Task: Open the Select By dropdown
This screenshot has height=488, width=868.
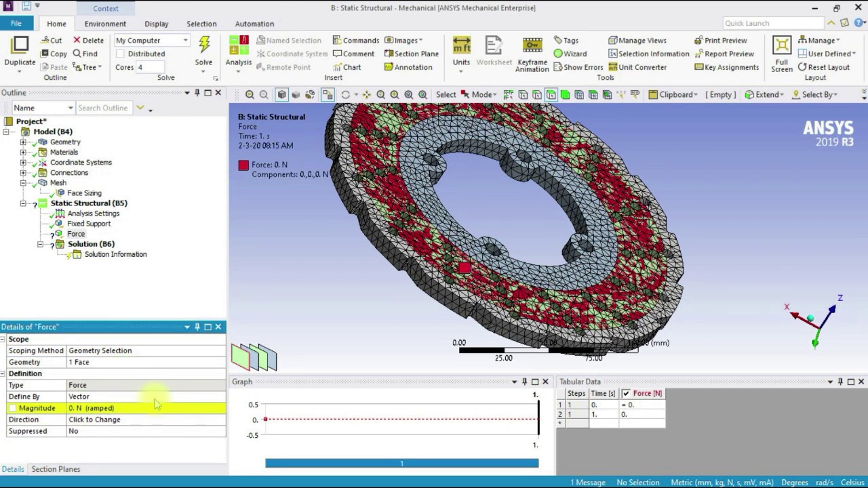Action: (814, 95)
